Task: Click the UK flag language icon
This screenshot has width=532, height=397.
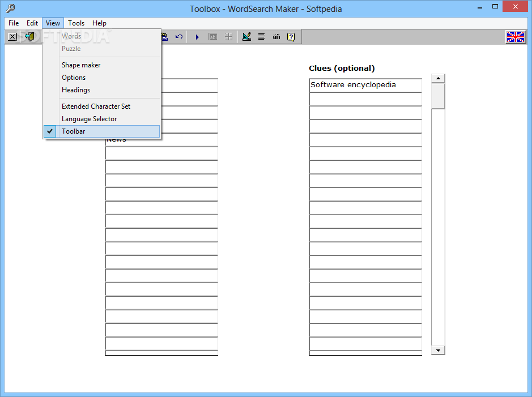Action: coord(515,37)
